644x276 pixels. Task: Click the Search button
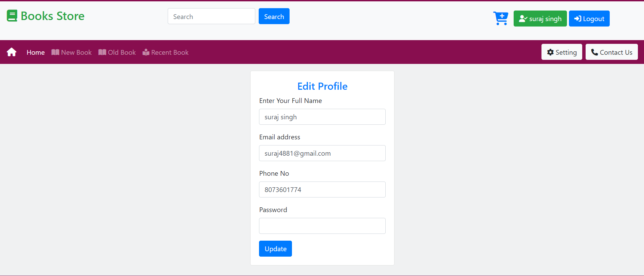[274, 16]
